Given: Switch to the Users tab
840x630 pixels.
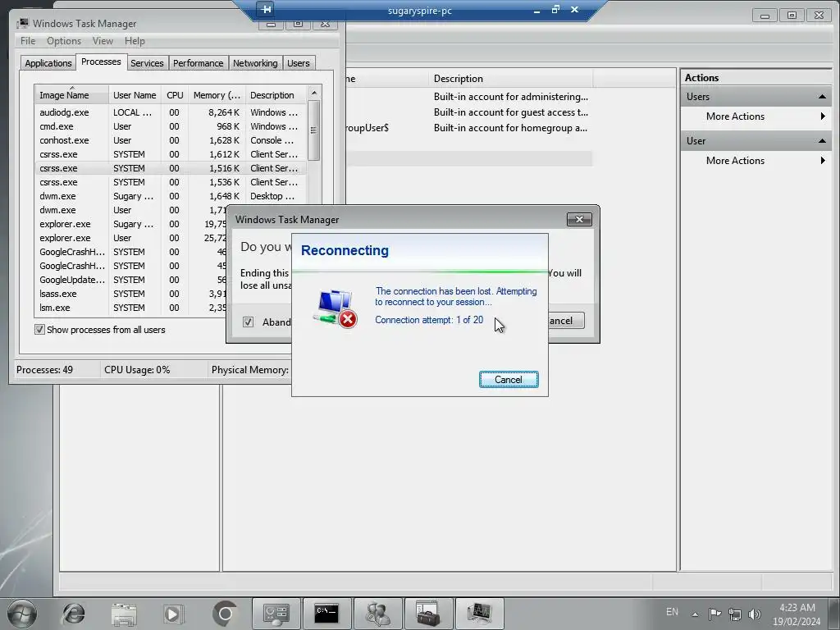Looking at the screenshot, I should [x=299, y=63].
